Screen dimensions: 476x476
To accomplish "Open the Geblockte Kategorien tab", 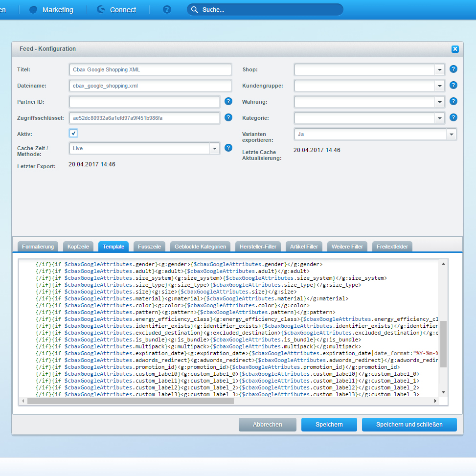I will pyautogui.click(x=200, y=247).
